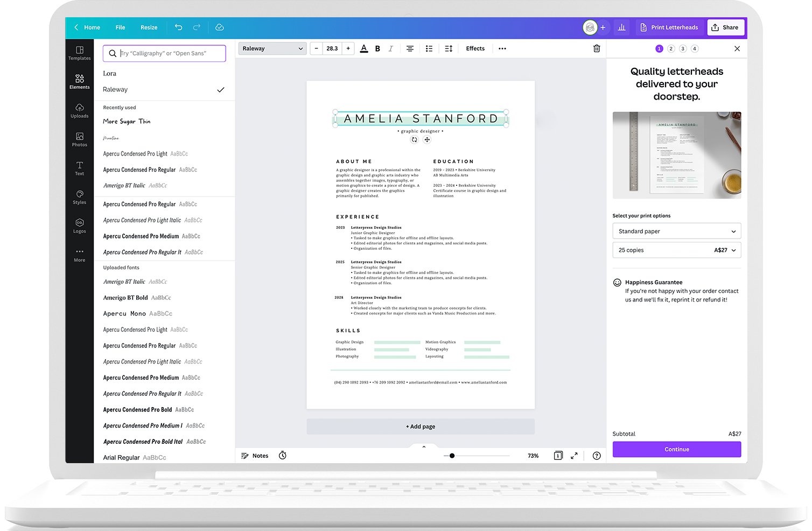Click the undo arrow icon
Screen dimensions: 812x531
tap(178, 27)
